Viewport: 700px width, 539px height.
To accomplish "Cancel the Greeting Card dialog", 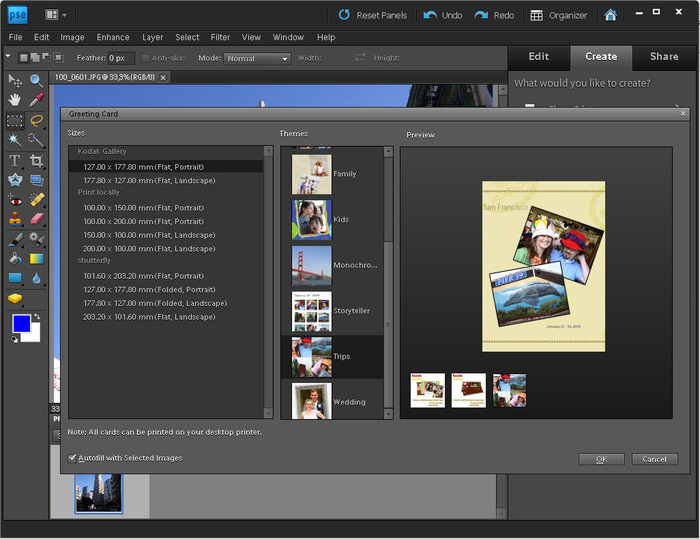I will pos(654,459).
